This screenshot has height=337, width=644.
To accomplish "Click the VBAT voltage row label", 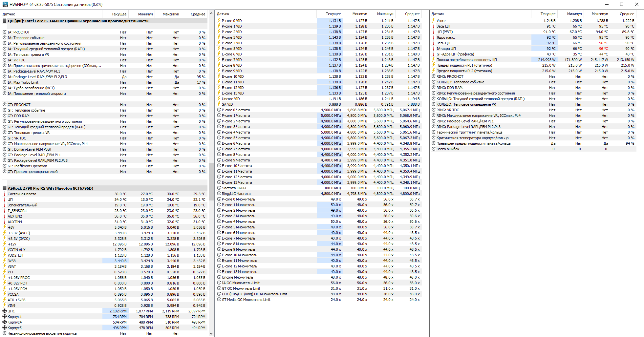I will point(12,266).
